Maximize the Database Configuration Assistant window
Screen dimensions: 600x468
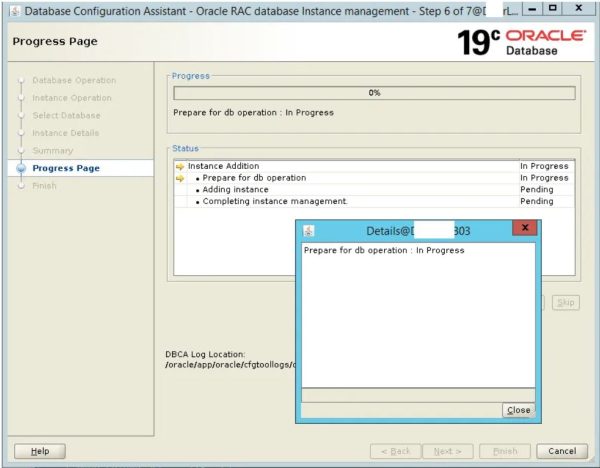click(x=557, y=9)
